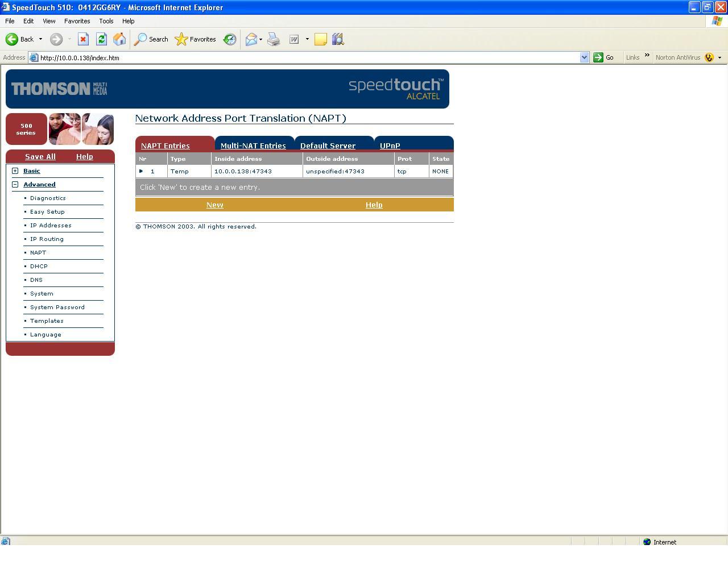Click the Research icon in toolbar
Screen dimensions: 728x582
[338, 39]
